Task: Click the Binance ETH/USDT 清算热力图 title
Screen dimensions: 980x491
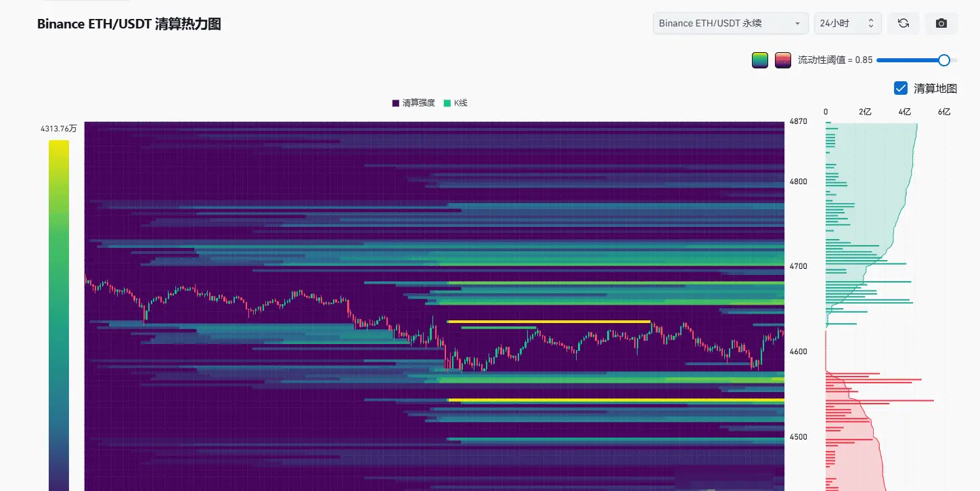Action: coord(129,24)
